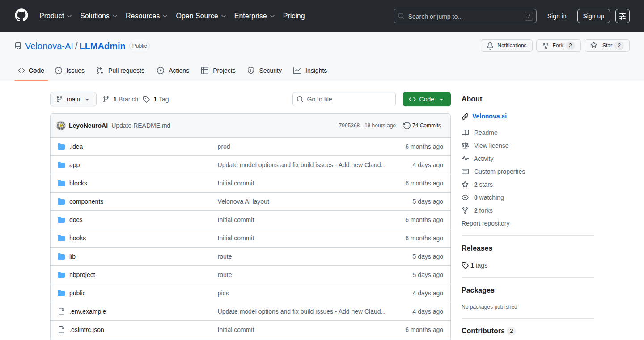Switch to the Issues tab
Viewport: 644px width, 340px height.
70,71
